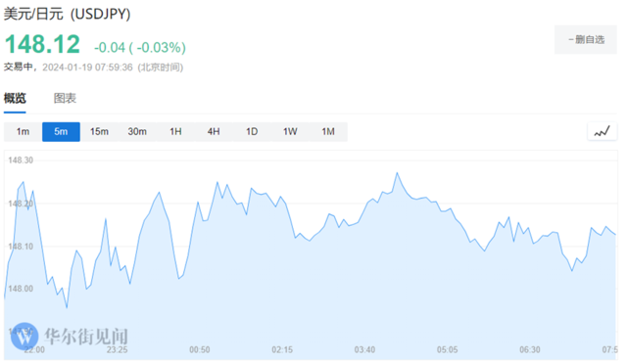The height and width of the screenshot is (364, 627).
Task: Click the 148.12 current price
Action: 42,44
